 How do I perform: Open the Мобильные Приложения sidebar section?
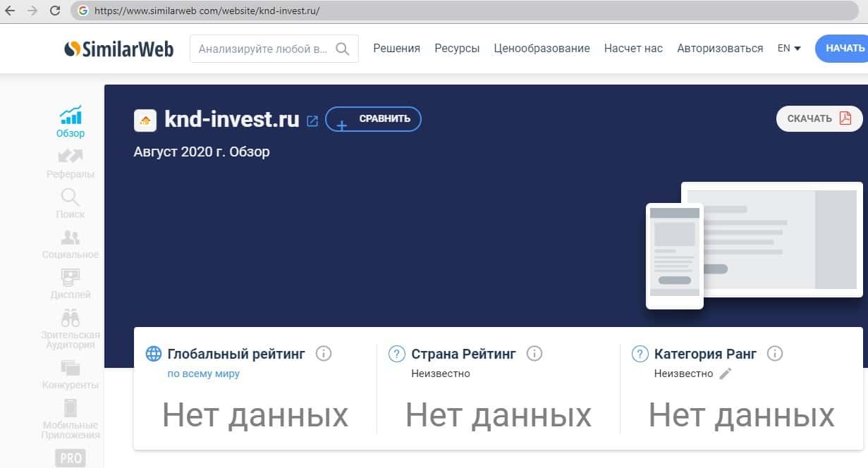[x=71, y=419]
